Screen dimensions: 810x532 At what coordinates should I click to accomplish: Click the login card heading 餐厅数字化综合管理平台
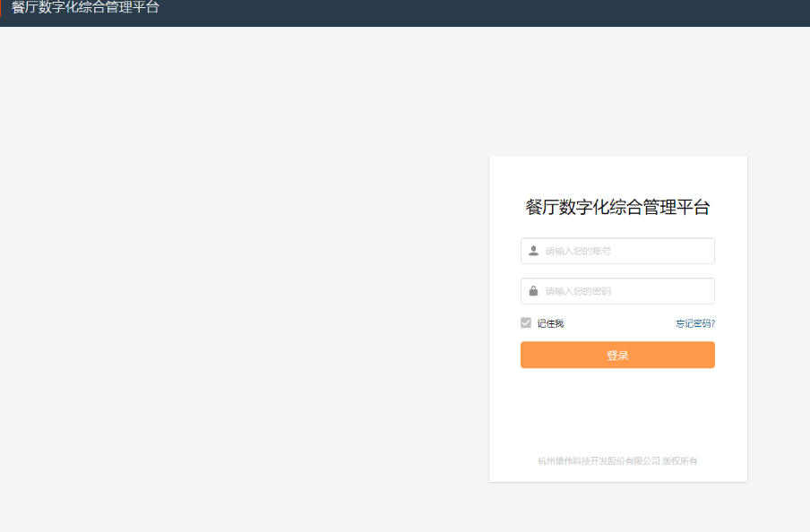(617, 208)
